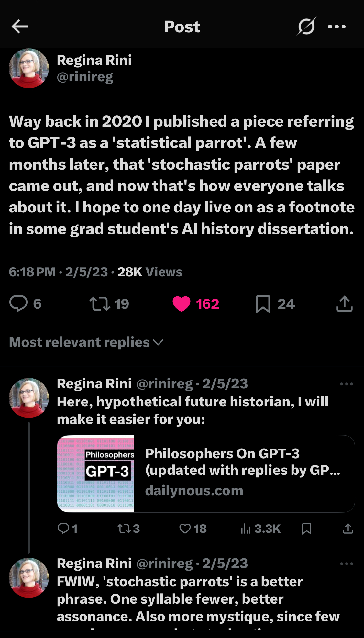Repost the main post with 19 reposts

click(x=100, y=304)
